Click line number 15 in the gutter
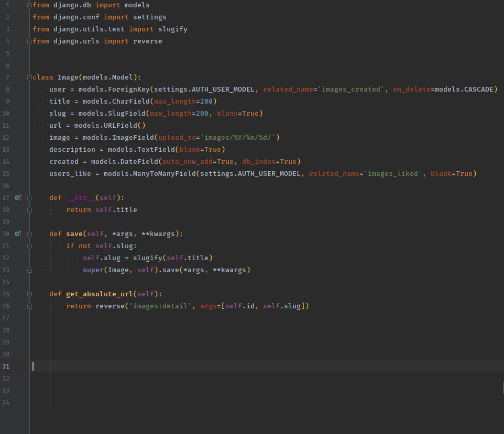The height and width of the screenshot is (434, 504). [x=6, y=174]
